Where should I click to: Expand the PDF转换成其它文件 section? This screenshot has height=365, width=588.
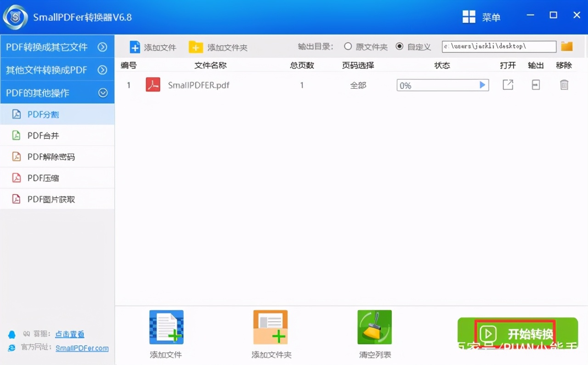(x=57, y=47)
